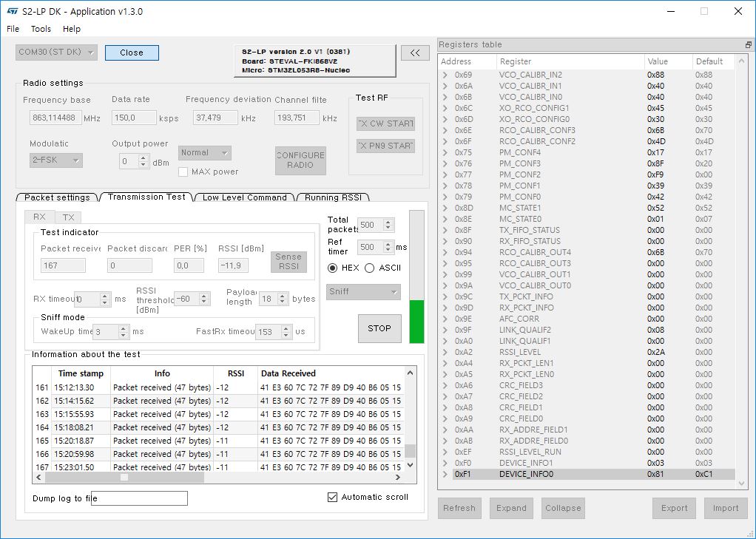The image size is (756, 539).
Task: Click the log horizontal scrollbar thumb
Action: click(124, 478)
